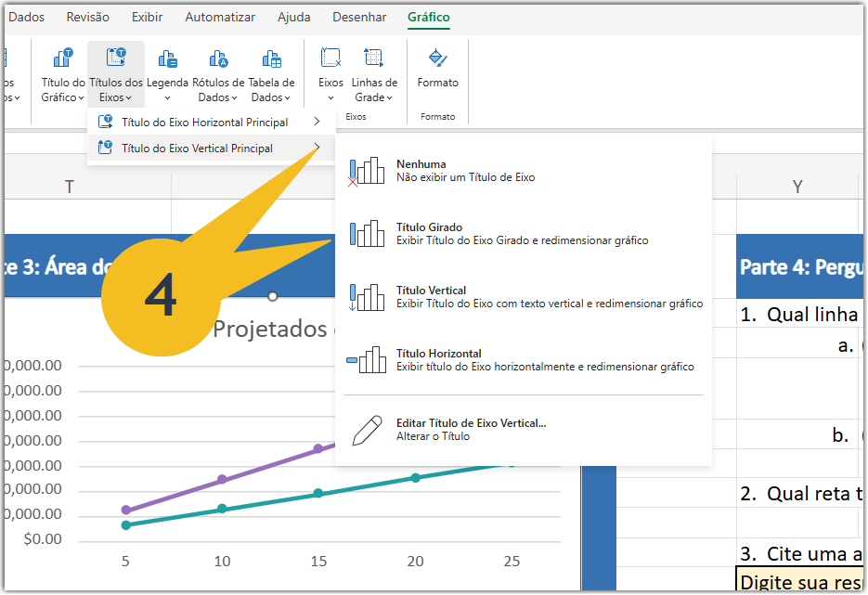Click the '3. Cite uma' question text

(x=800, y=553)
